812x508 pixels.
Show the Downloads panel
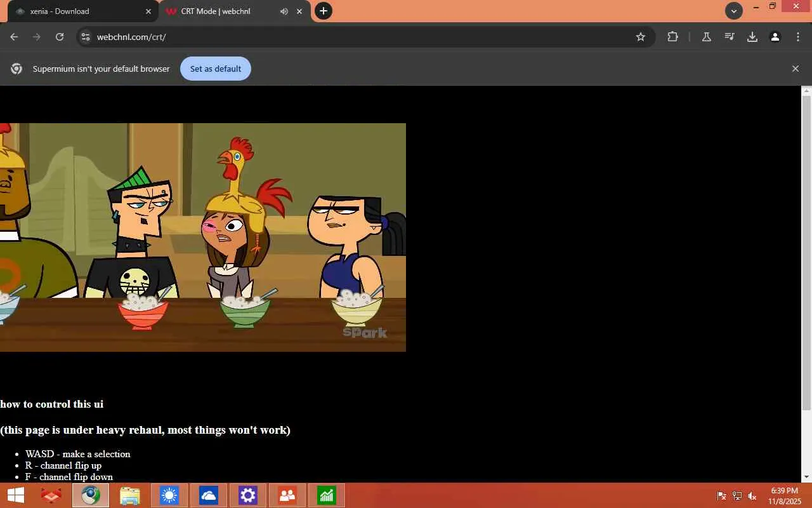click(x=752, y=37)
